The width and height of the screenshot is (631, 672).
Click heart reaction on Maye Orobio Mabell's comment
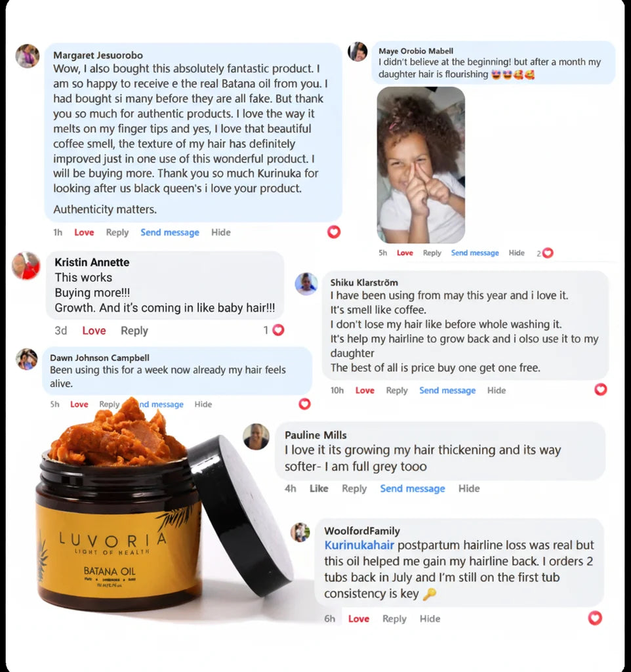coord(548,253)
